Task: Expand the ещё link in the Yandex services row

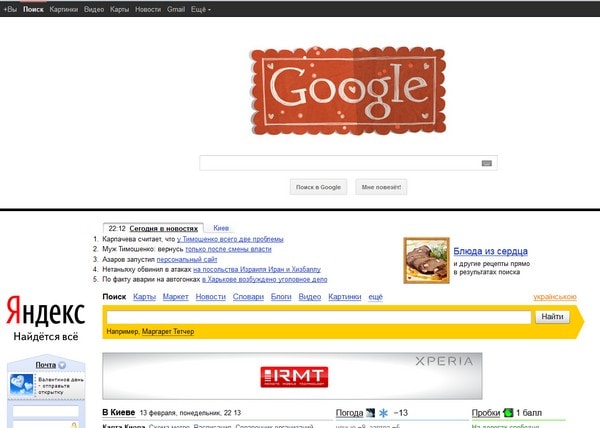Action: point(375,297)
